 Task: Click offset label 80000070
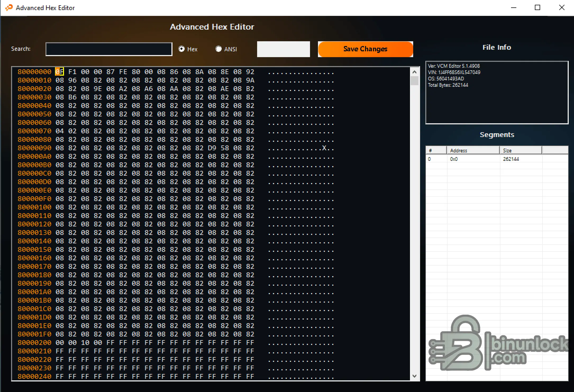[34, 131]
